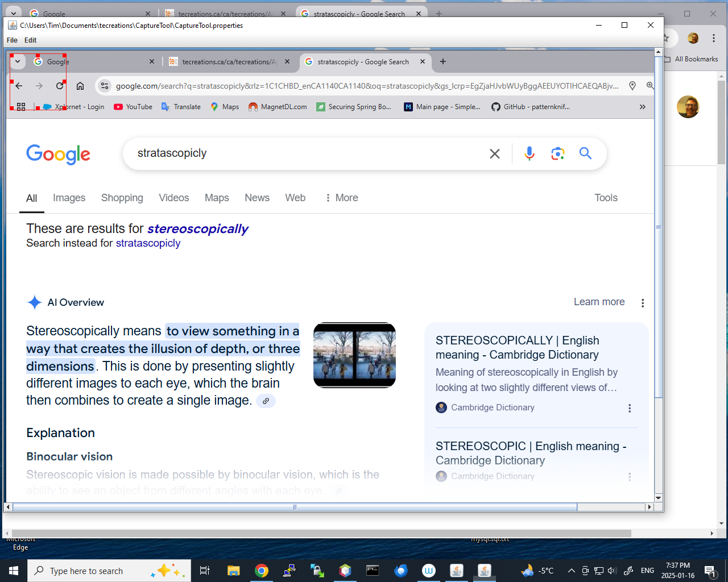
Task: Open the Maps bookmark in bookmarks bar
Action: point(225,107)
